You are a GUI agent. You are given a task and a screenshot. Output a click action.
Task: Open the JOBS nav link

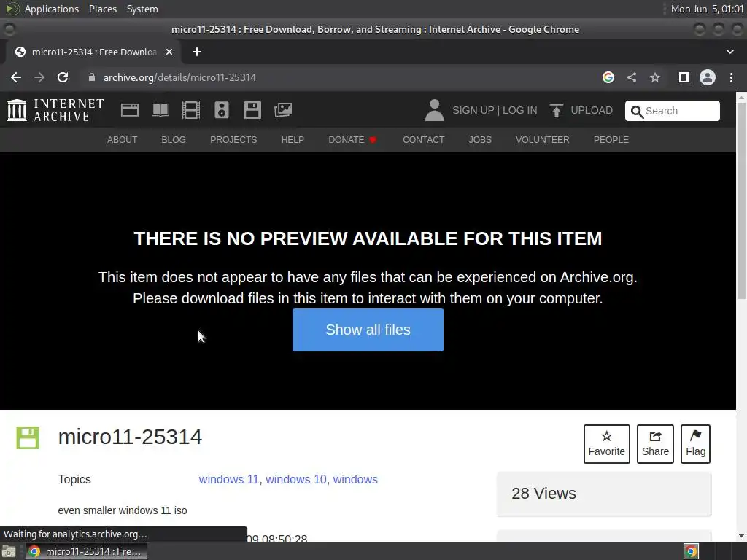tap(480, 139)
